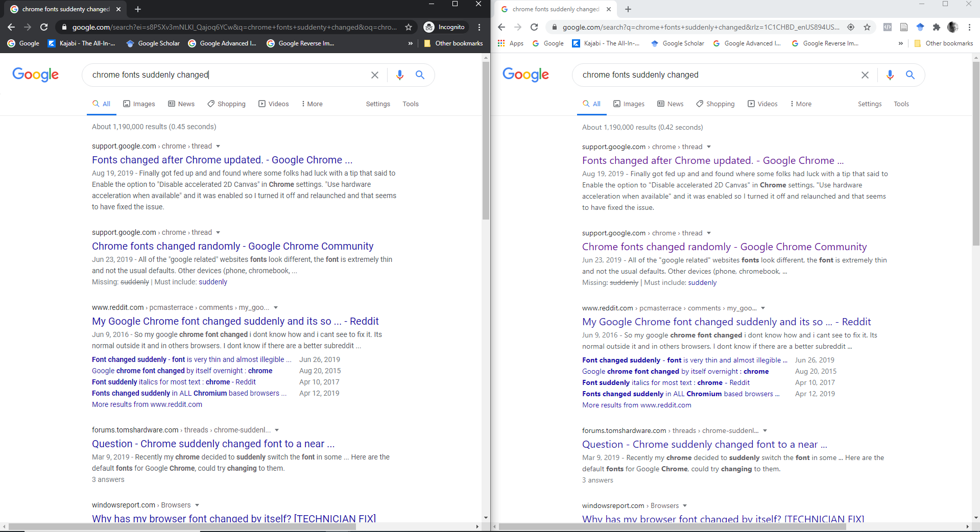Click the vertical scrollbar of the left window
The width and height of the screenshot is (980, 532).
pos(486,140)
